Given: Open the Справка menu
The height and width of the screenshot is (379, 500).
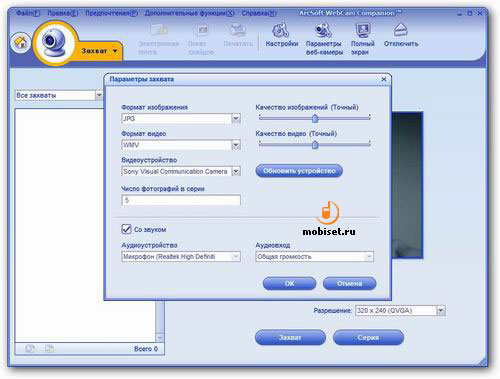Looking at the screenshot, I should tap(259, 13).
